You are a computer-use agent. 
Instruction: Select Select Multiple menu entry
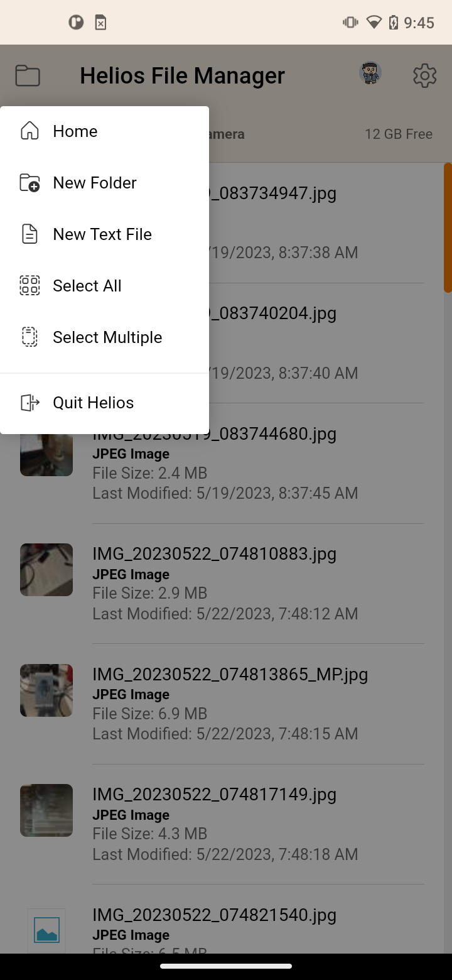(x=107, y=337)
